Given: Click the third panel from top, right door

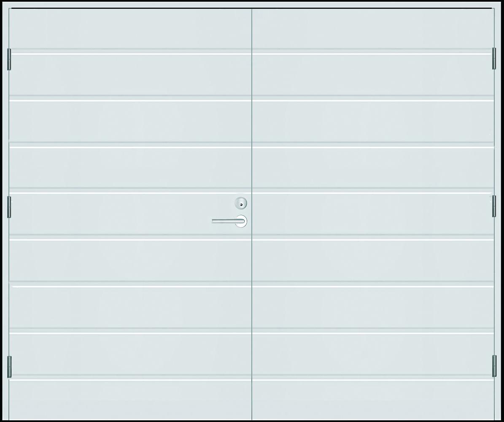Looking at the screenshot, I should (373, 122).
